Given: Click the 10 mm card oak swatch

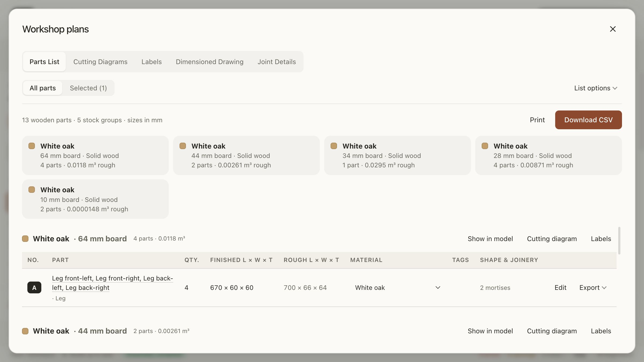Looking at the screenshot, I should pyautogui.click(x=32, y=190).
